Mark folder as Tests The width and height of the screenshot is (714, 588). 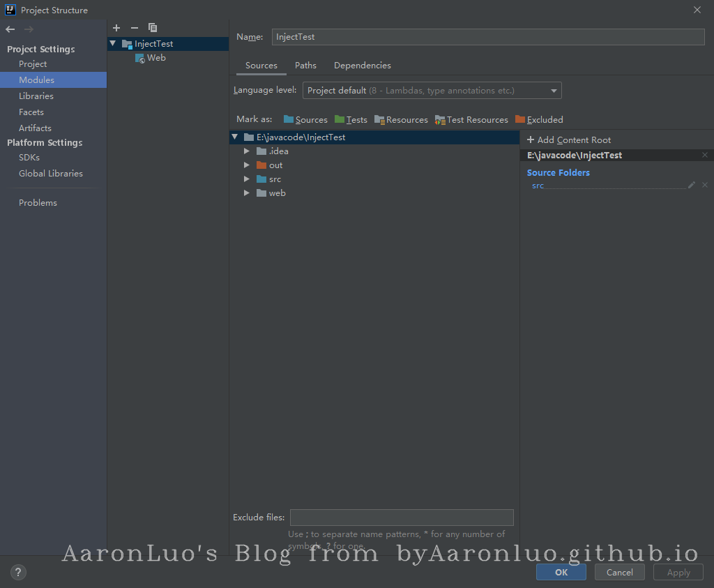(x=351, y=120)
